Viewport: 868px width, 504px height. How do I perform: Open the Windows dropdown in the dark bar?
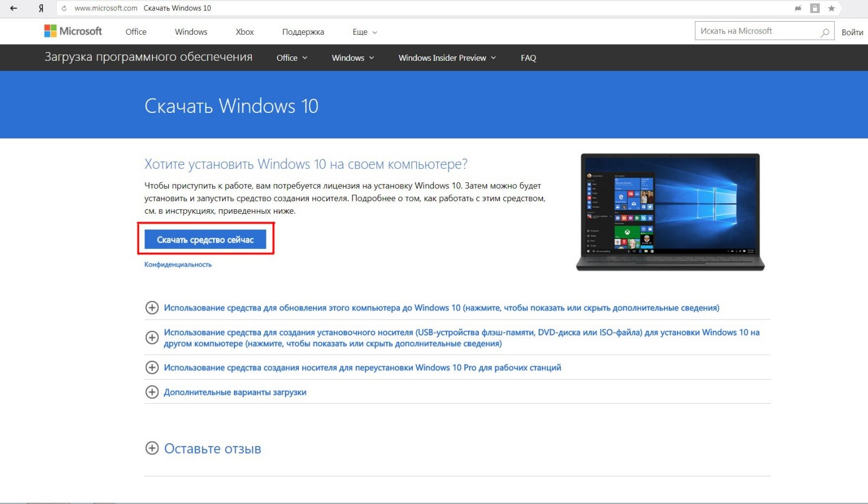[353, 58]
